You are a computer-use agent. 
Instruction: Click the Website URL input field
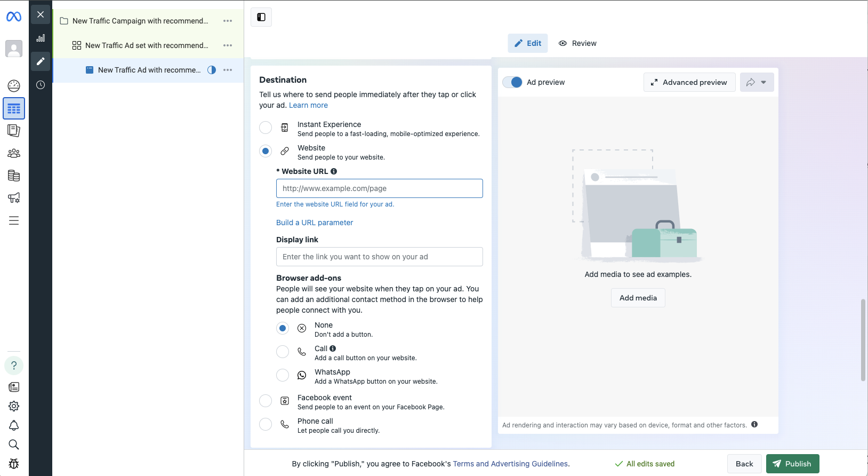click(x=379, y=188)
